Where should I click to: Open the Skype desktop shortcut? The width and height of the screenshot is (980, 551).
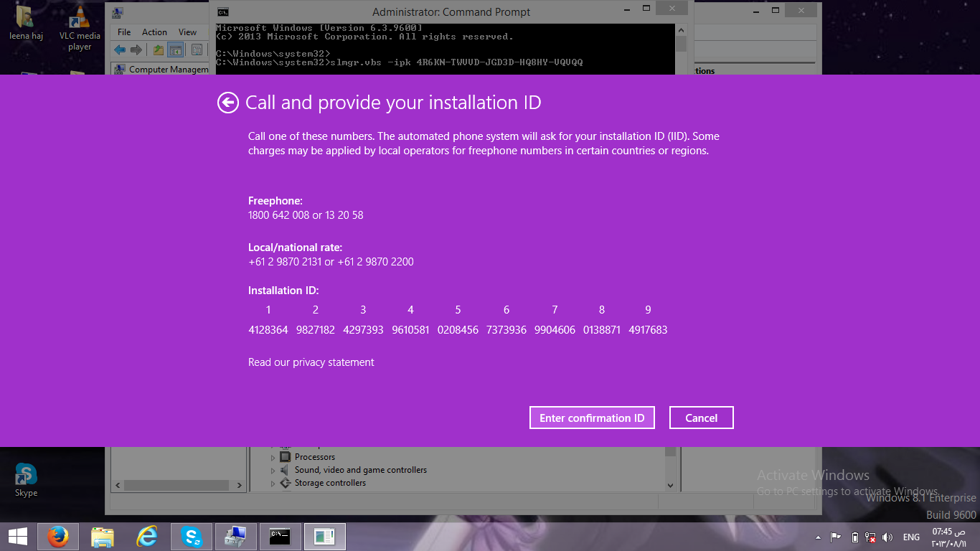click(x=27, y=480)
